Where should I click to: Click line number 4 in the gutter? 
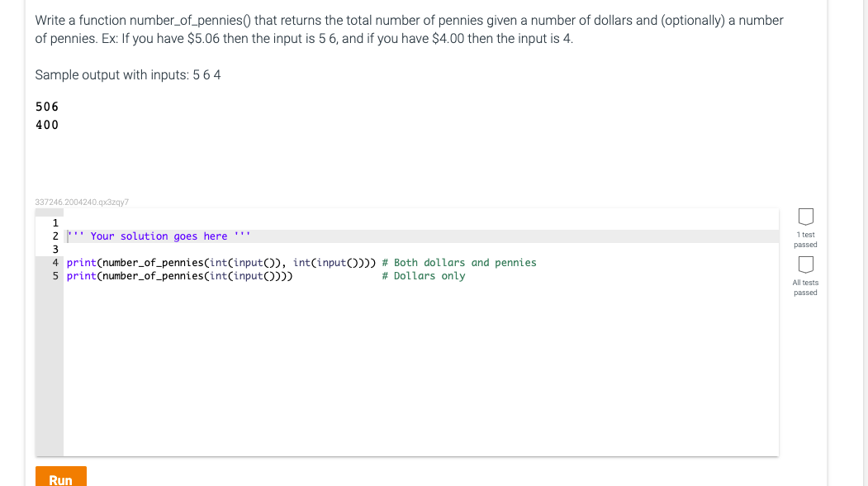pos(55,262)
